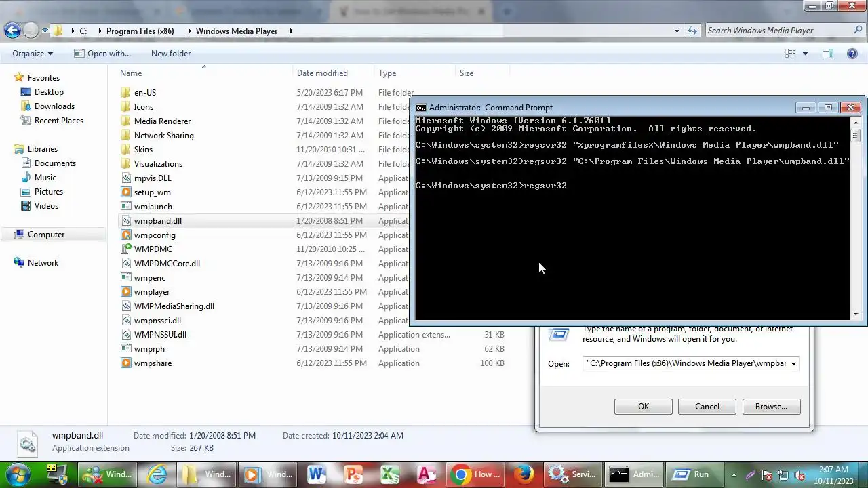This screenshot has height=488, width=868.
Task: Select the wmlaunch file
Action: click(153, 207)
